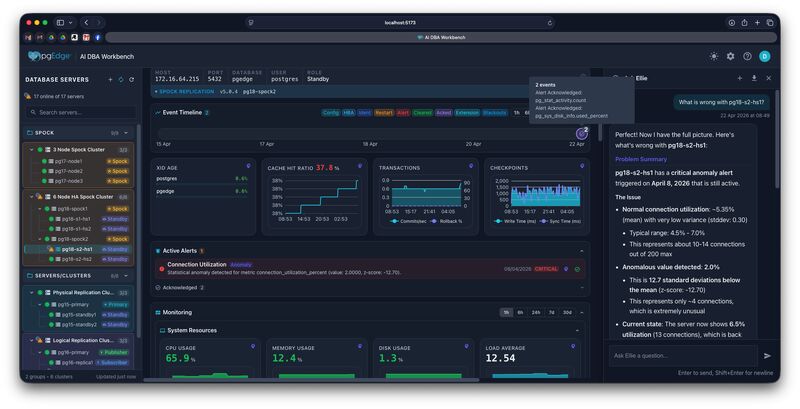Collapse the 6 Node HA Spock Cluster tree
This screenshot has width=800, height=409.
click(x=32, y=196)
